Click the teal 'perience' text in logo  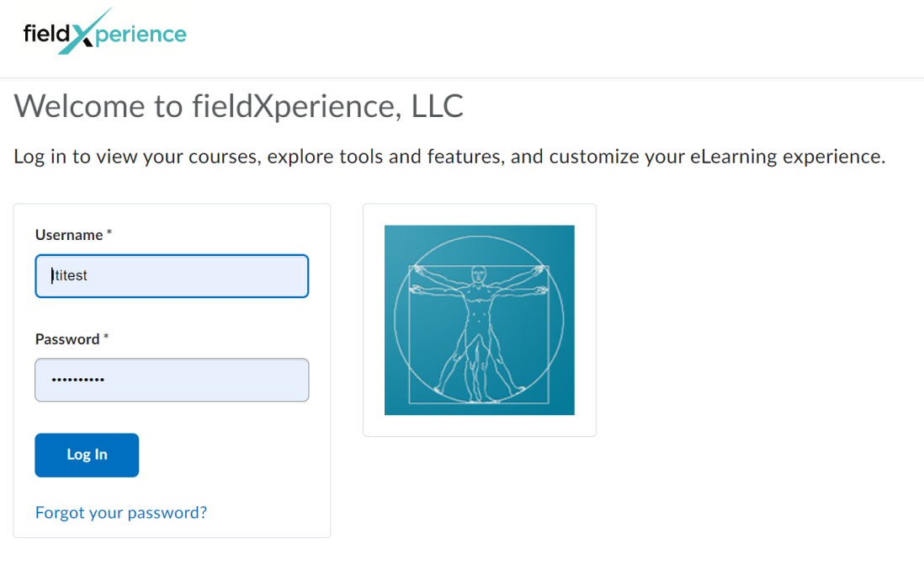pos(141,35)
